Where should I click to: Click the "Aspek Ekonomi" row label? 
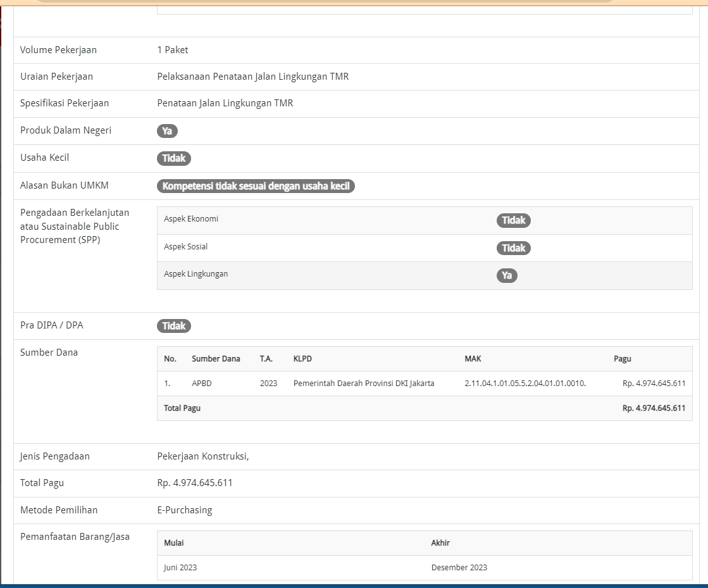pos(191,218)
